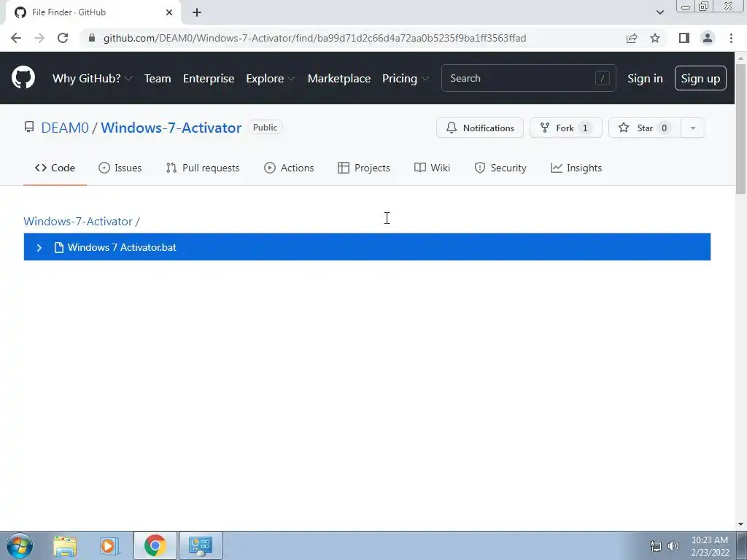The height and width of the screenshot is (560, 747).
Task: Open the Marketplace link
Action: pyautogui.click(x=339, y=79)
